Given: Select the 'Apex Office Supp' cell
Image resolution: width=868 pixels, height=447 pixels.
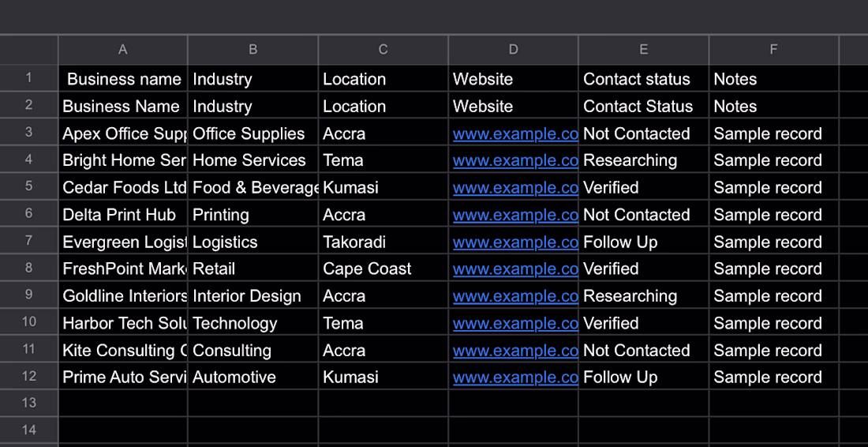Looking at the screenshot, I should (x=123, y=133).
